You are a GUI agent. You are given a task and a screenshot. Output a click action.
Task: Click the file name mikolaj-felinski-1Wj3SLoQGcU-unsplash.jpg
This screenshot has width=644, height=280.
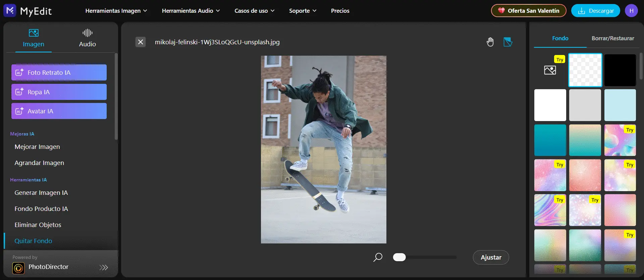(x=217, y=42)
